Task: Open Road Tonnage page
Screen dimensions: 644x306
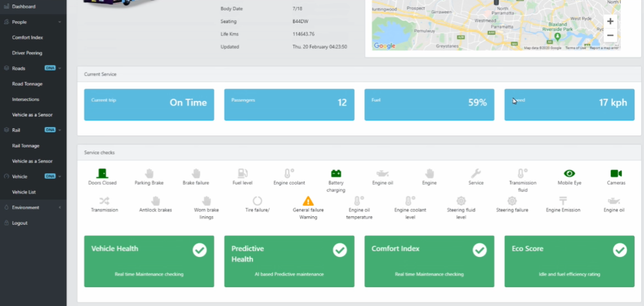Action: (x=27, y=84)
